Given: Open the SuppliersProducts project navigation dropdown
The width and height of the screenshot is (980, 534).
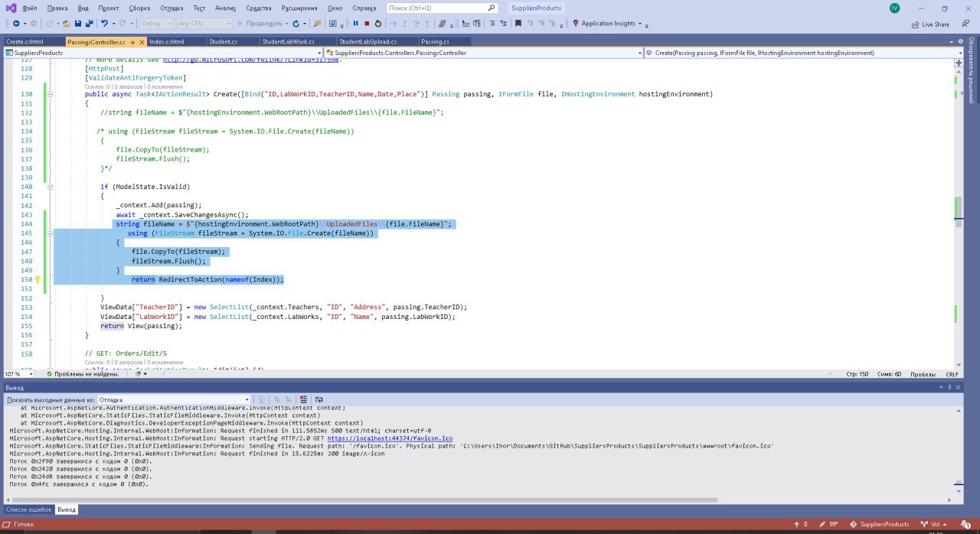Looking at the screenshot, I should coord(162,53).
